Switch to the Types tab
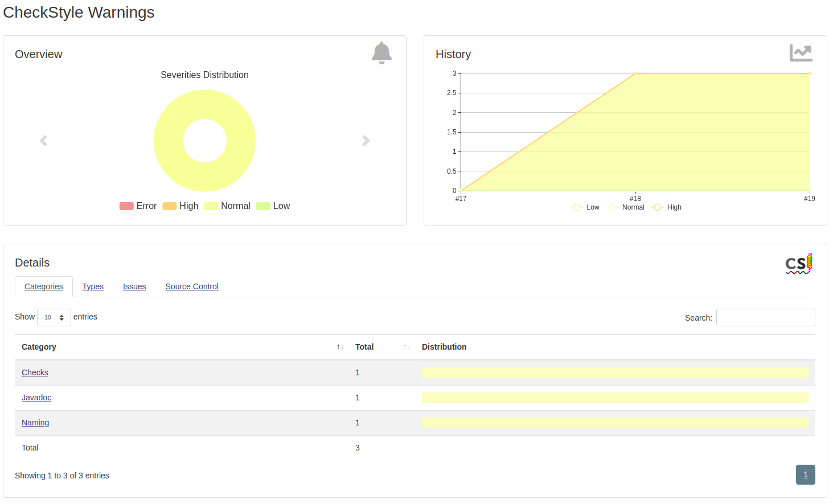 (93, 286)
